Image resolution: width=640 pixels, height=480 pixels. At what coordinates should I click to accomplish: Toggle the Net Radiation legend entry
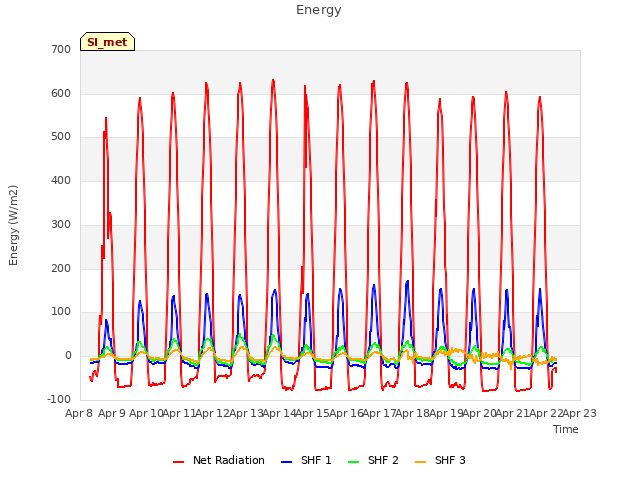pyautogui.click(x=219, y=460)
